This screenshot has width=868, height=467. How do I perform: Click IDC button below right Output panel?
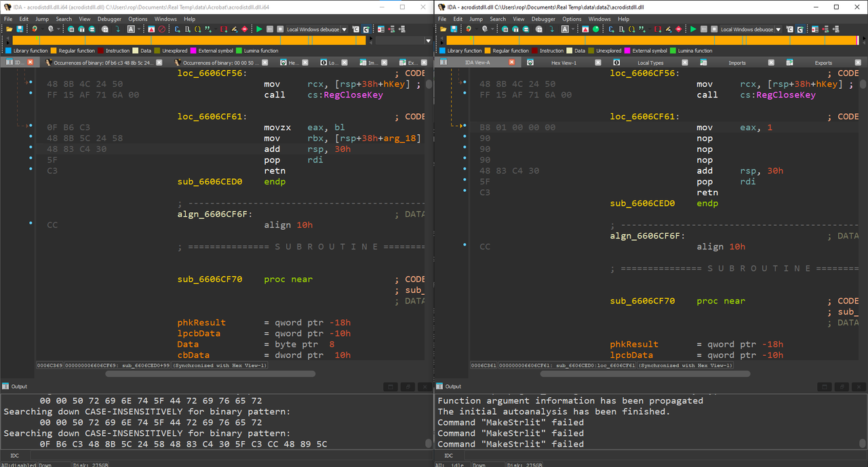449,455
